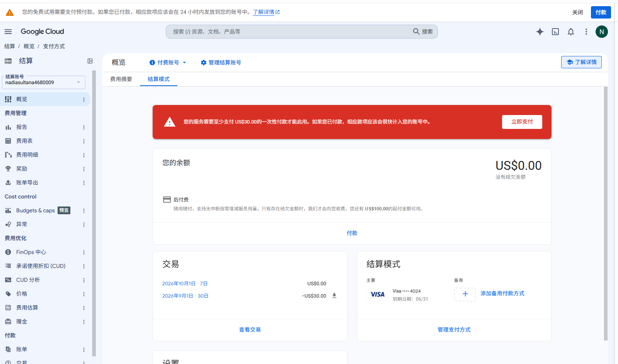Open 奖励 in the sidebar
Image resolution: width=618 pixels, height=364 pixels.
[22, 169]
